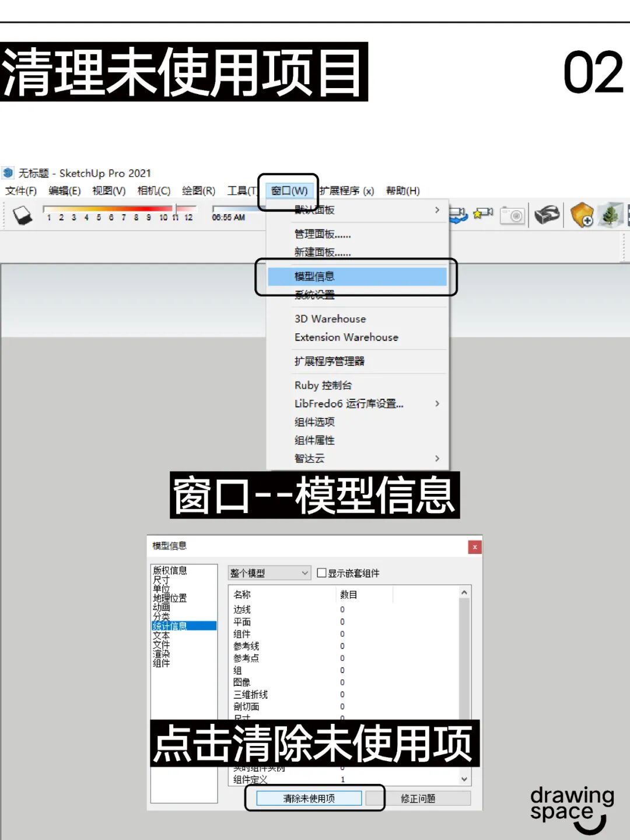Select 单位 in model info list

(162, 589)
